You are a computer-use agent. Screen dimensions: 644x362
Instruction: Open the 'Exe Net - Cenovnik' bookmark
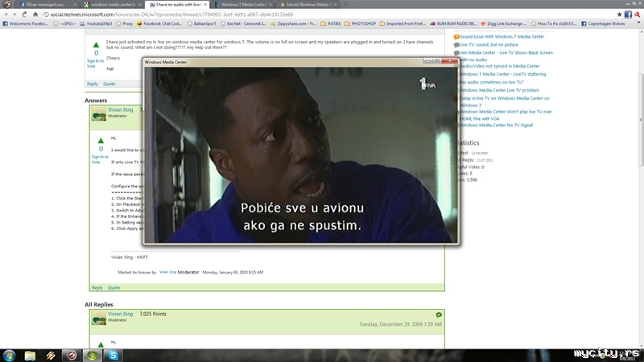[243, 24]
